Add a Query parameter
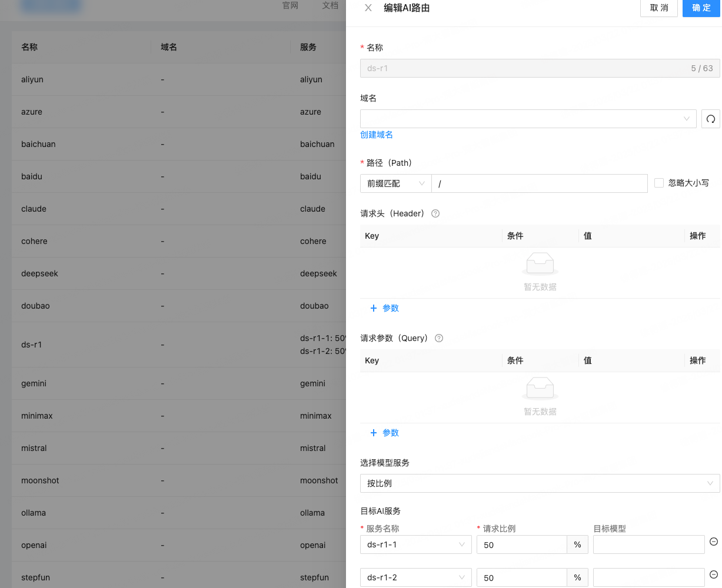This screenshot has width=722, height=588. 384,433
